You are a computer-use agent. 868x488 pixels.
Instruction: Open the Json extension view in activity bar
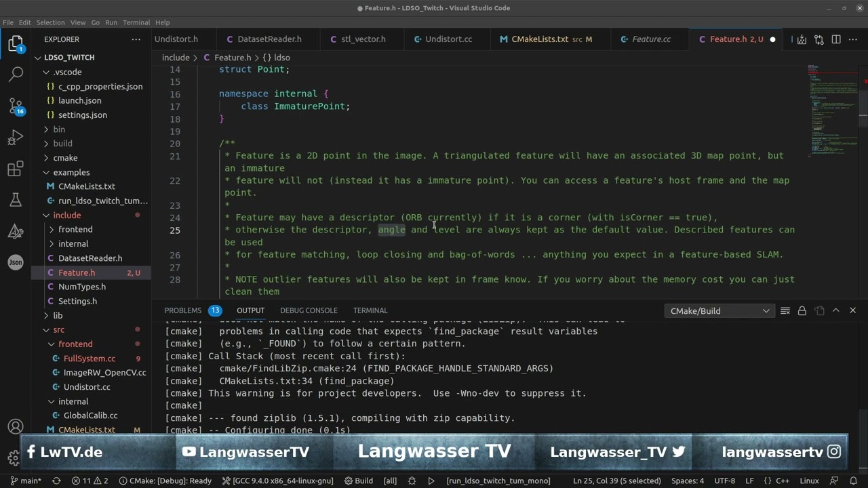point(16,262)
